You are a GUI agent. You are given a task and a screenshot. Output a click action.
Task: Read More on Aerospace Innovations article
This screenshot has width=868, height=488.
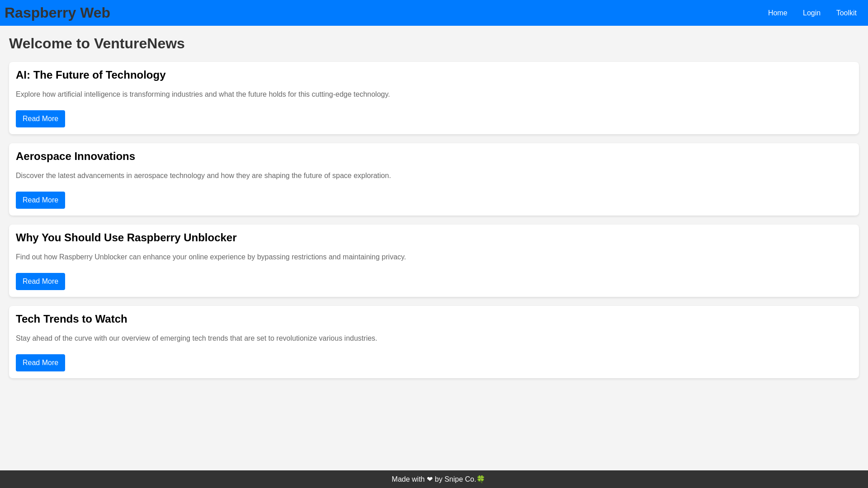(x=40, y=200)
